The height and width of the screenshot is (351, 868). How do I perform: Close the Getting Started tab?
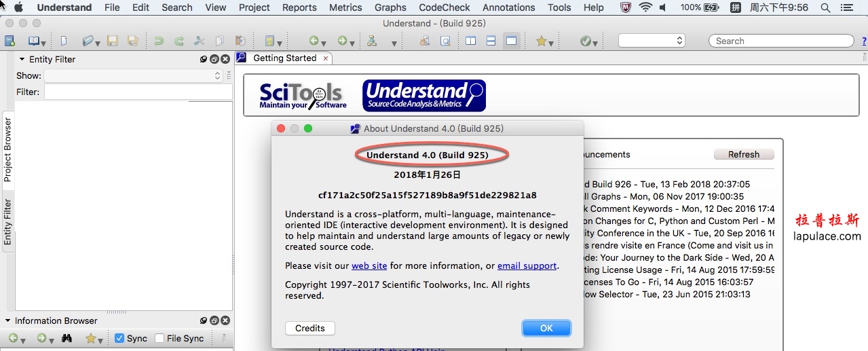(326, 58)
